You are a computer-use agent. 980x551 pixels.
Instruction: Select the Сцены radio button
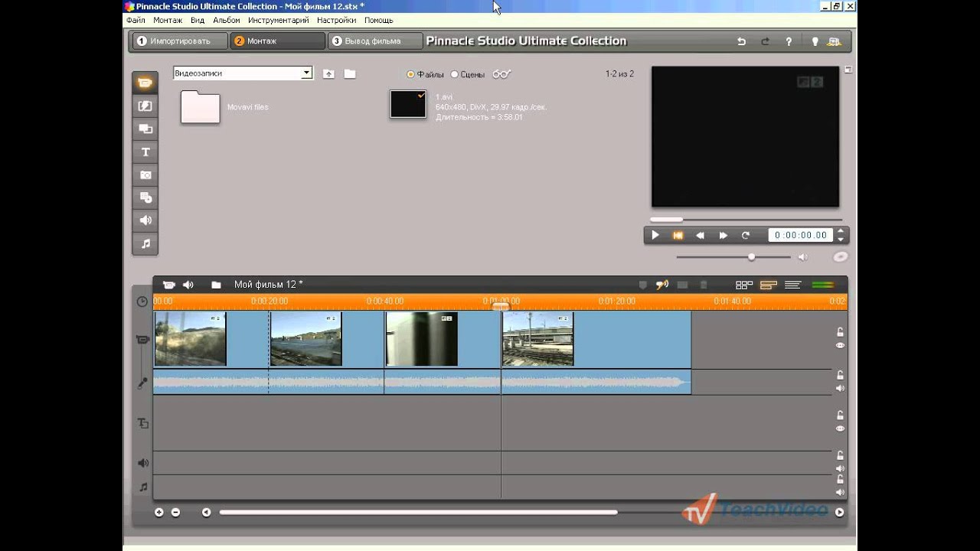tap(454, 74)
